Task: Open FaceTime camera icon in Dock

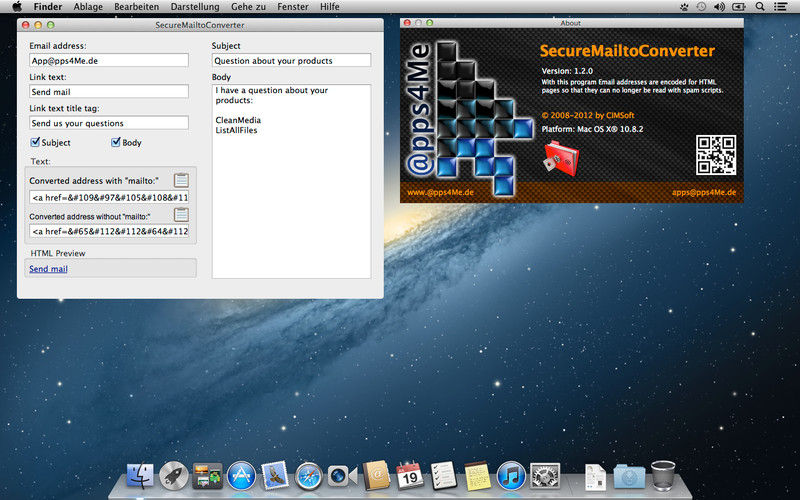Action: [342, 476]
